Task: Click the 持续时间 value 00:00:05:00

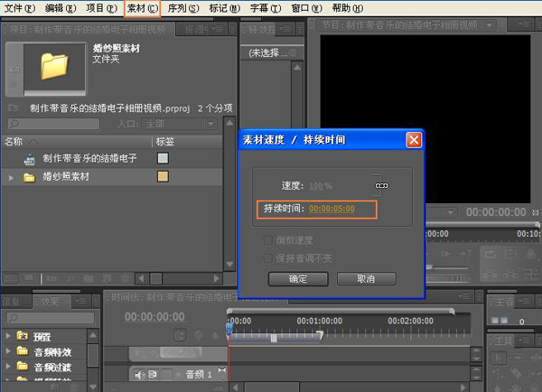Action: (332, 209)
